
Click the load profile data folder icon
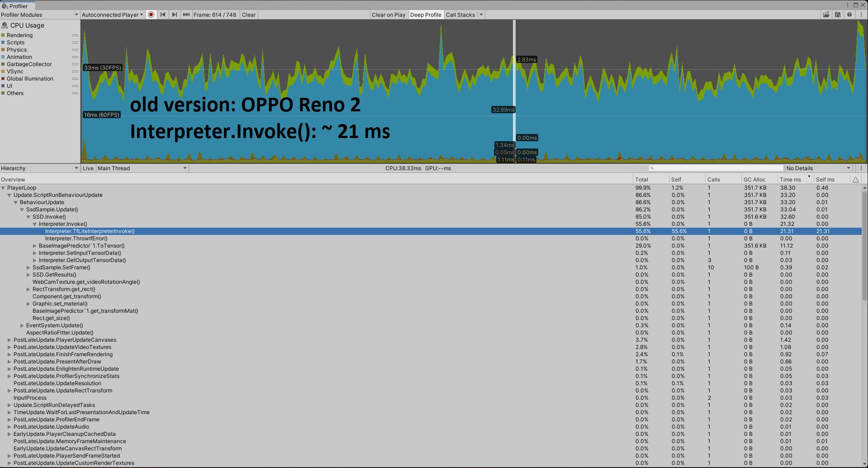click(x=826, y=14)
